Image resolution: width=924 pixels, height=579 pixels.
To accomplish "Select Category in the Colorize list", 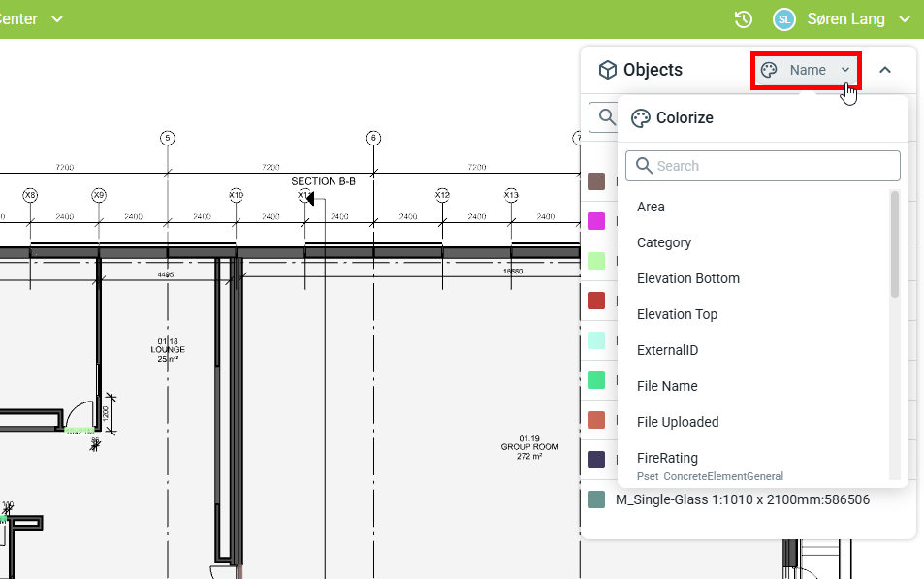I will 664,242.
